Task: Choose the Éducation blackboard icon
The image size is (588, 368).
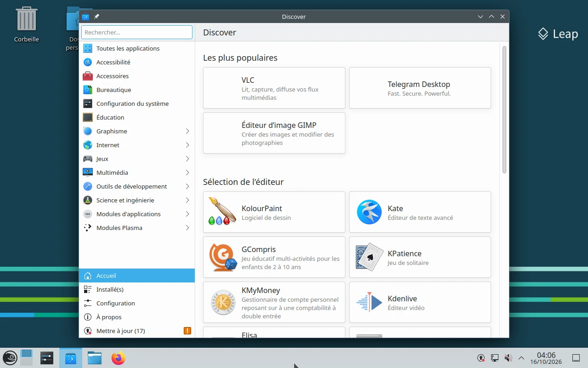Action: 88,117
